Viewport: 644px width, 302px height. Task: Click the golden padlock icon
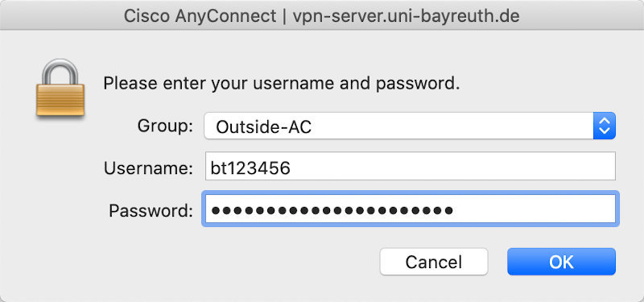click(60, 89)
